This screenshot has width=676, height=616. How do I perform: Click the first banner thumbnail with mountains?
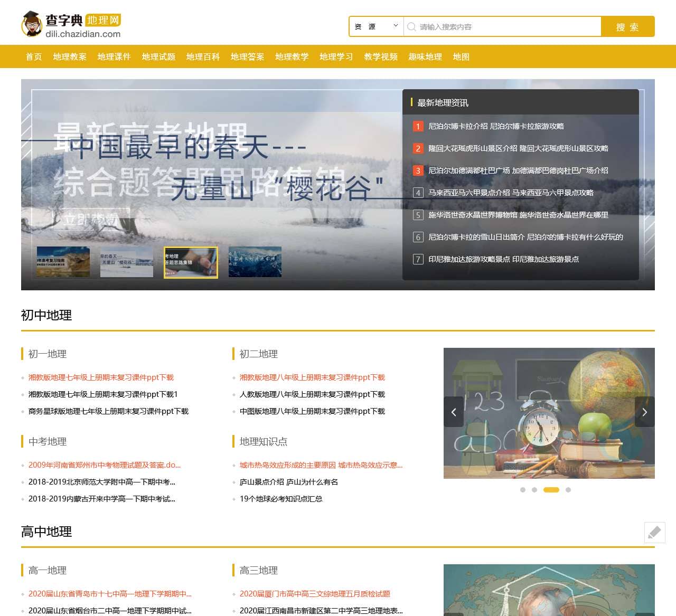point(63,262)
